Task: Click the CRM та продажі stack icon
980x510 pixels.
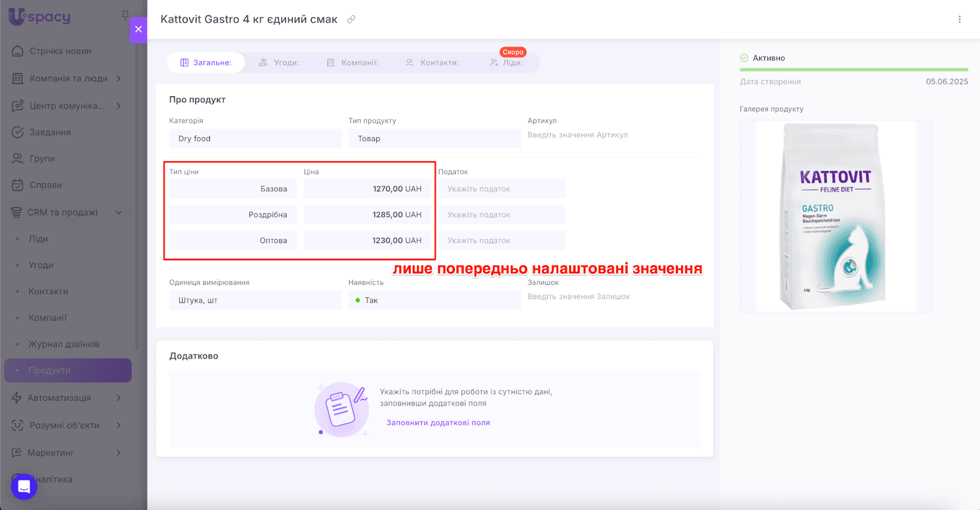Action: tap(17, 212)
